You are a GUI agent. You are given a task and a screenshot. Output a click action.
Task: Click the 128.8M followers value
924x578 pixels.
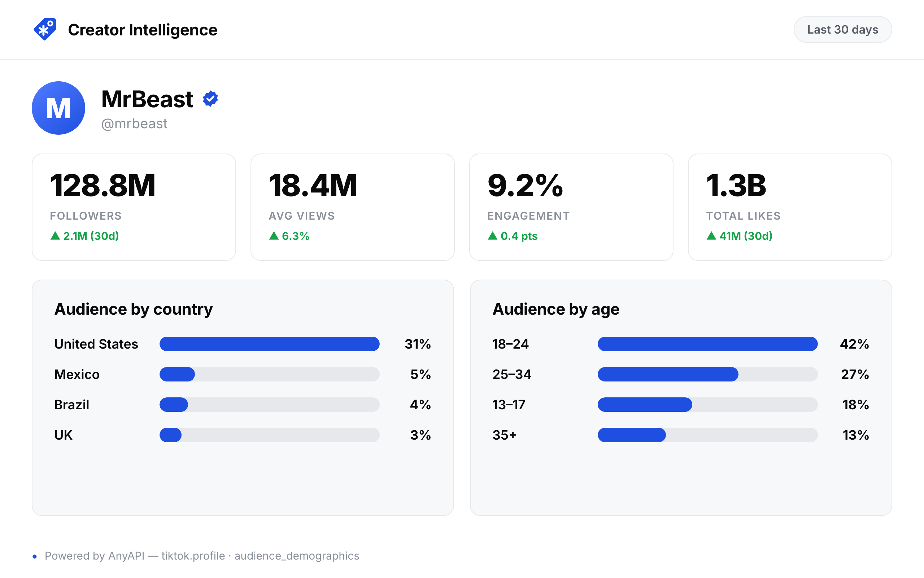[x=103, y=185]
